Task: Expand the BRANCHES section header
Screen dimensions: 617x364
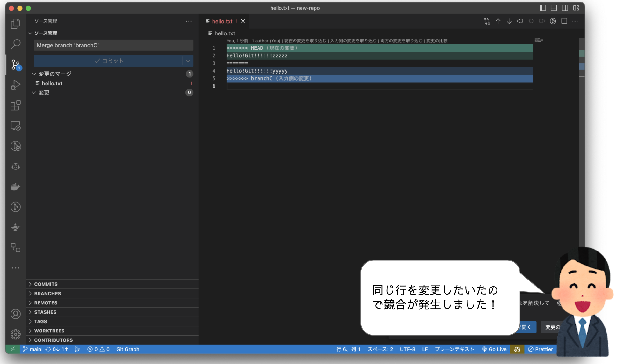Action: [48, 293]
